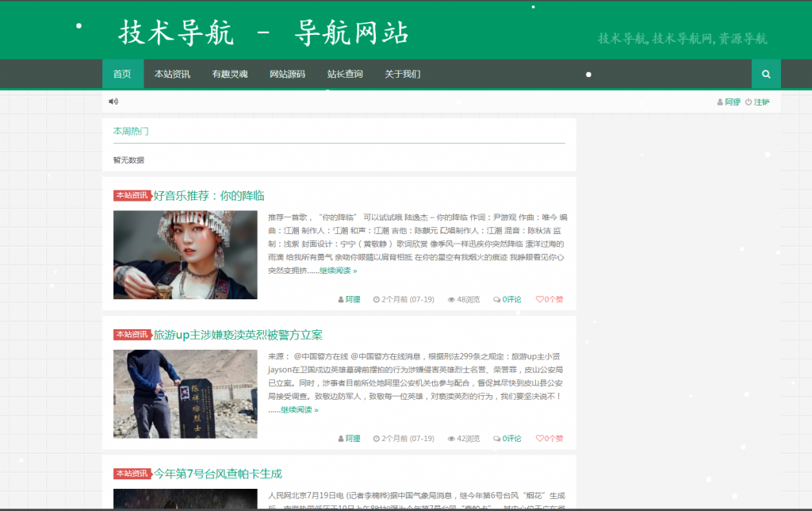Click comment bubble icon on 旅游up主 post

[x=496, y=439]
